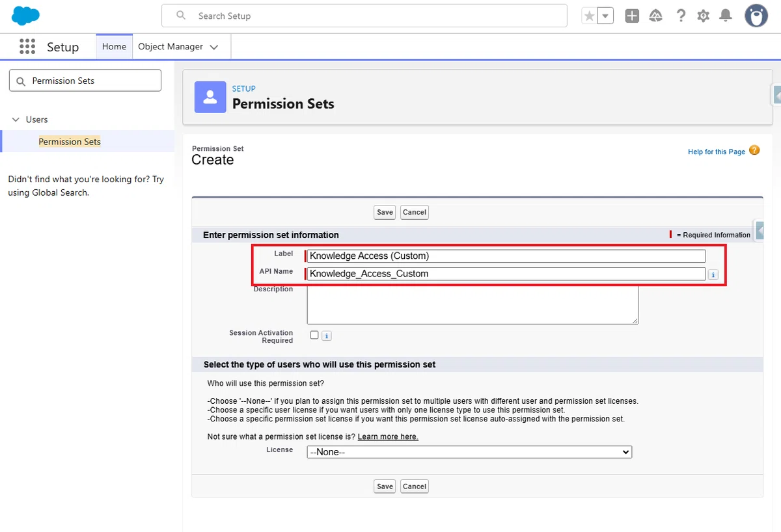
Task: Click the Salesforce cloud logo
Action: click(26, 16)
